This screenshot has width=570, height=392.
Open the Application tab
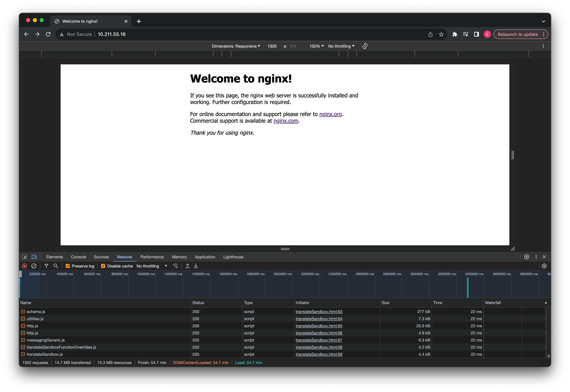(x=205, y=257)
